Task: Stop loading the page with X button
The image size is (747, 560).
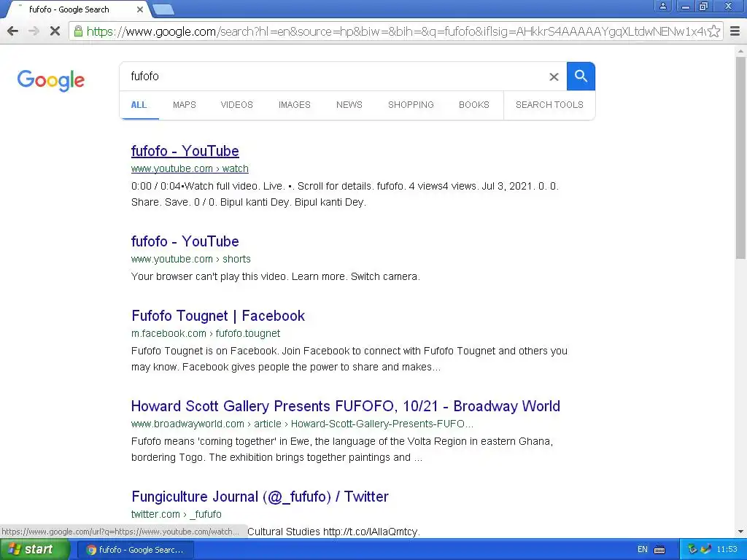Action: [55, 31]
